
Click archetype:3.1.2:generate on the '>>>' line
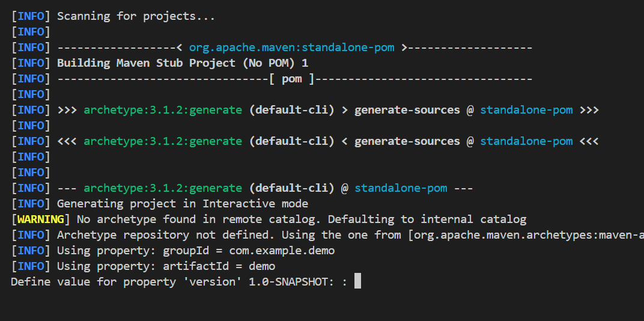click(162, 110)
